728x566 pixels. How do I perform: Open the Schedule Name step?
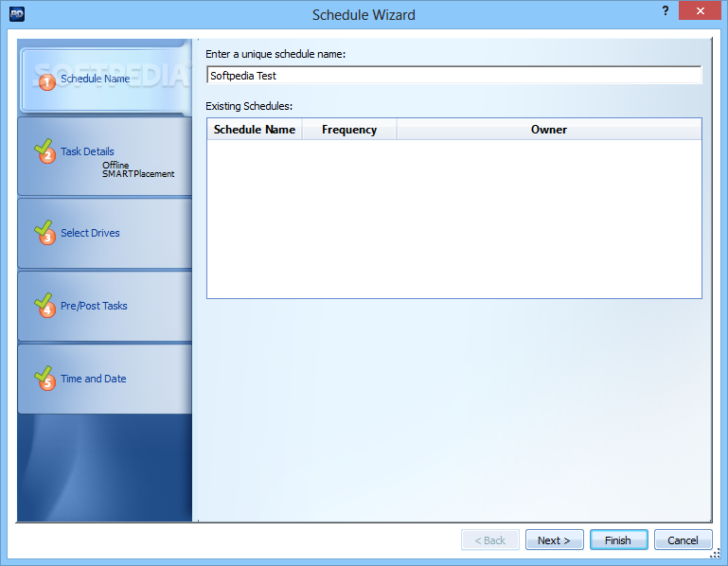click(x=105, y=80)
